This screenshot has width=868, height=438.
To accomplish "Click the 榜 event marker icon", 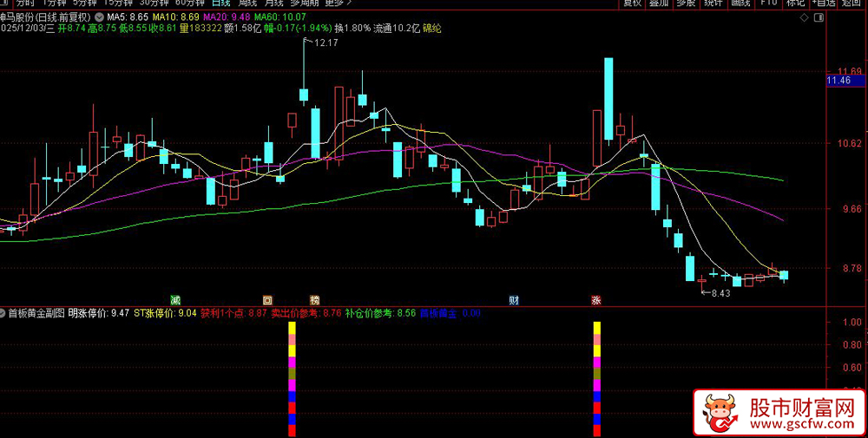I will pyautogui.click(x=315, y=300).
